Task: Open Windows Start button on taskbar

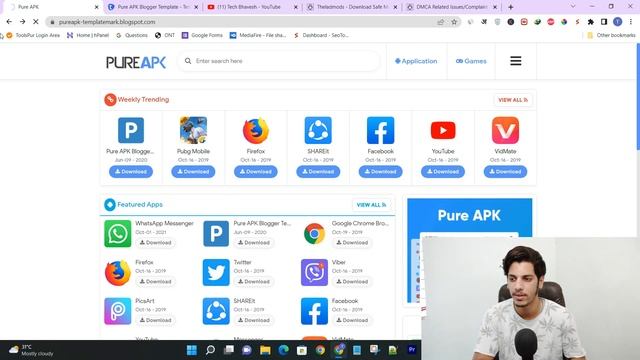Action: pyautogui.click(x=191, y=350)
